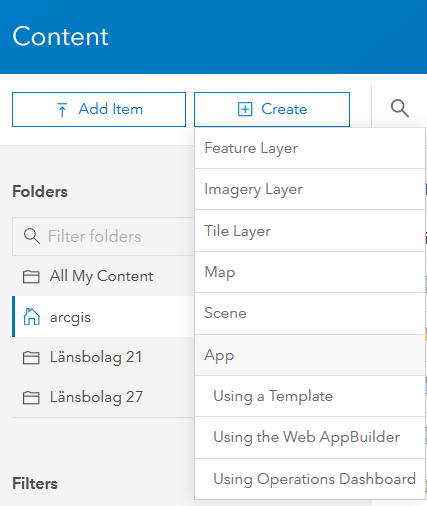This screenshot has width=427, height=506.
Task: Click the plus icon on Create button
Action: pos(245,109)
